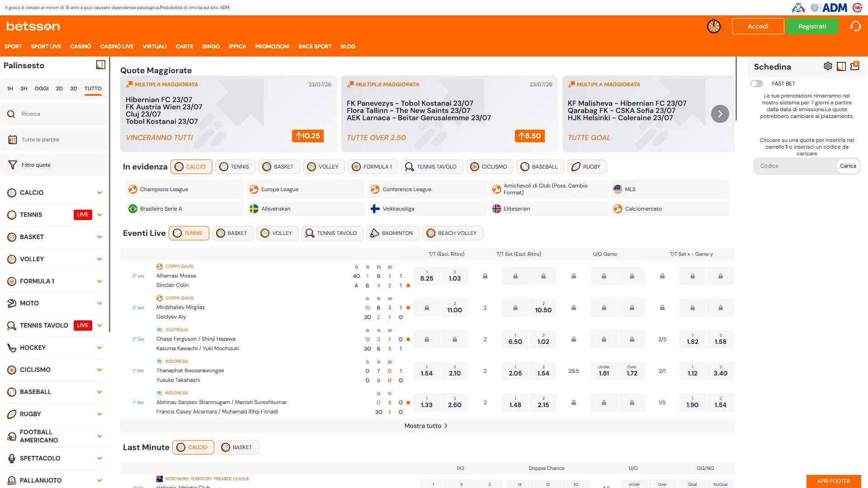Click the Hockey stick icon in sidebar

[12, 348]
